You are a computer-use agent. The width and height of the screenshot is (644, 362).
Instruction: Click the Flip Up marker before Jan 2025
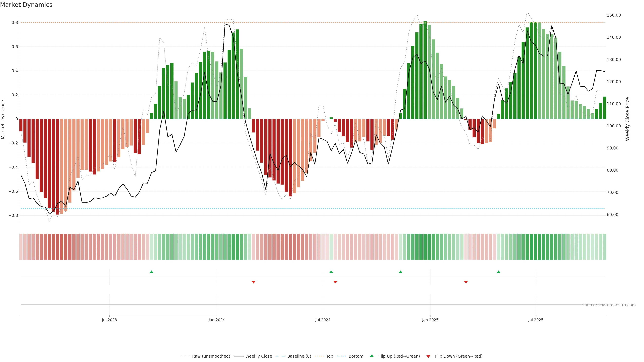(400, 272)
